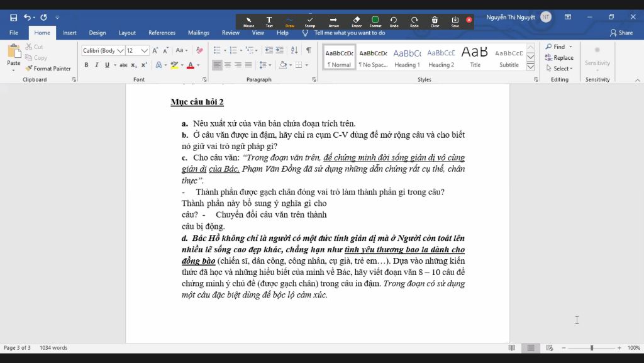Apply strikethrough formatting

(123, 65)
